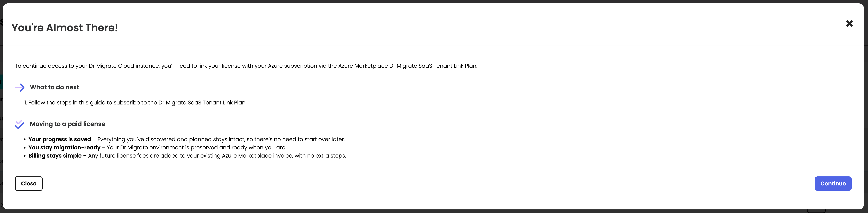The image size is (868, 213).
Task: Click the Close button
Action: tap(29, 183)
